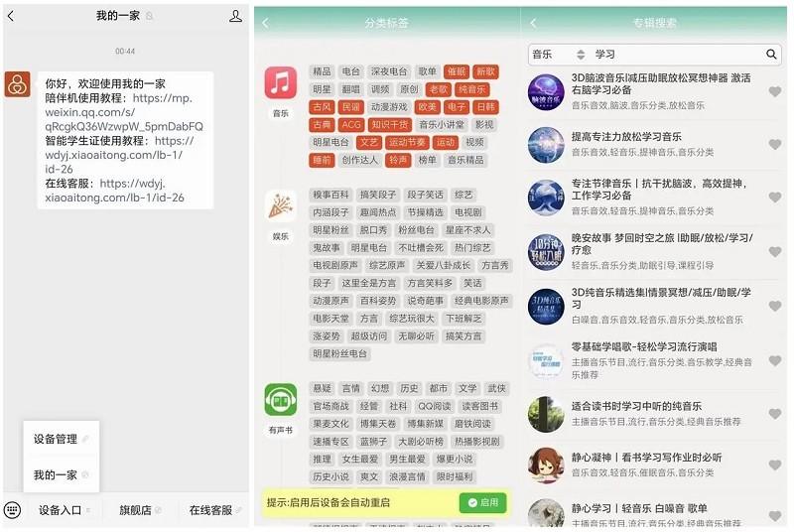Image resolution: width=794 pixels, height=532 pixels.
Task: Select the 音乐 category icon
Action: [281, 82]
